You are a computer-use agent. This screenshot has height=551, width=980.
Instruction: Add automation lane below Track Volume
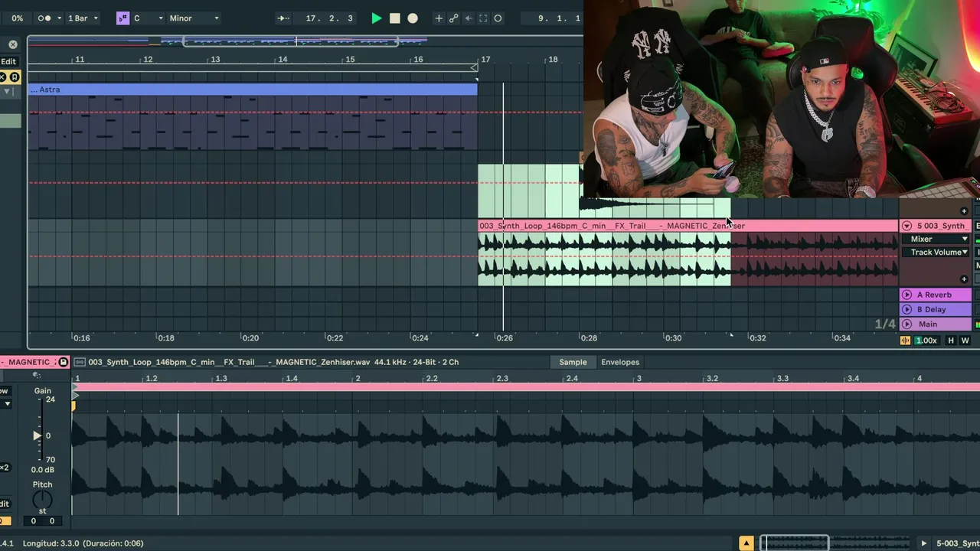pos(964,279)
